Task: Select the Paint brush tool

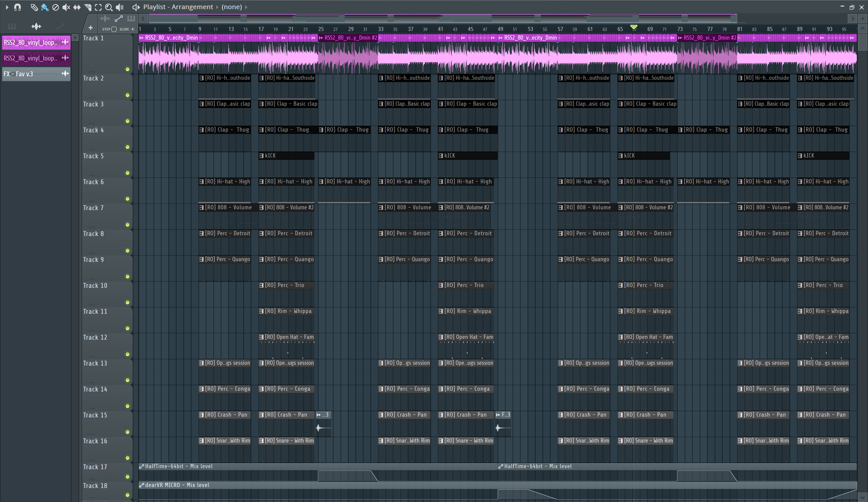Action: coord(44,7)
